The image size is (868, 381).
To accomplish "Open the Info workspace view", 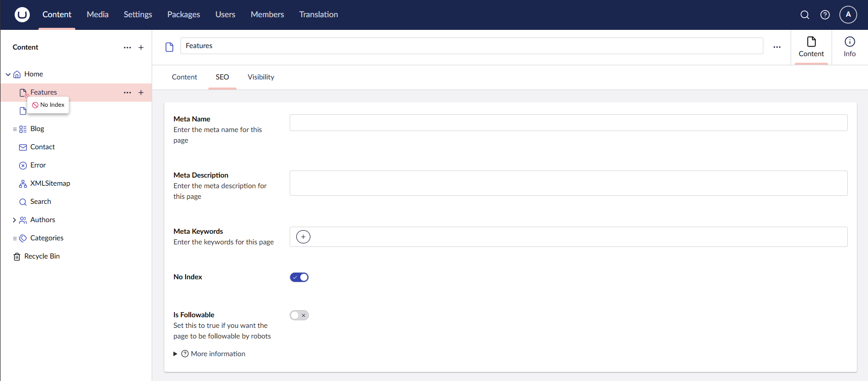I will point(850,47).
